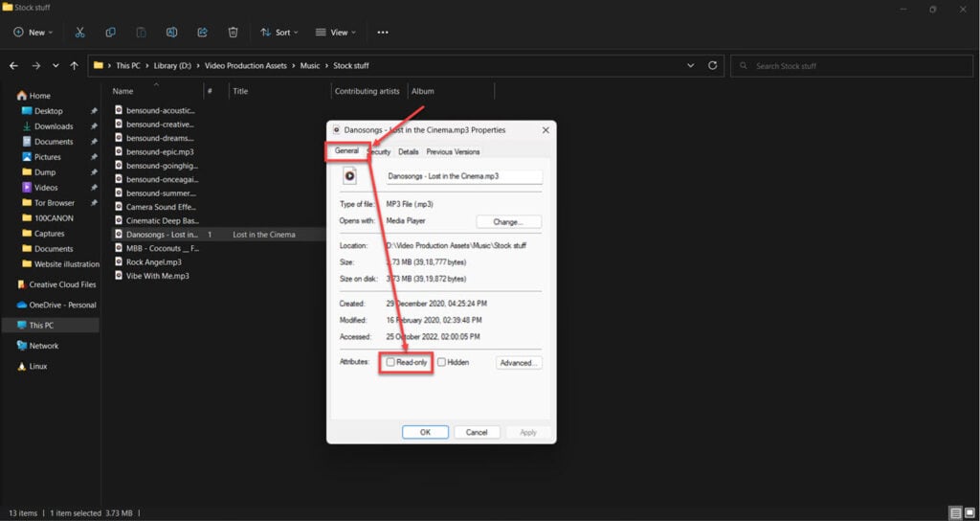The width and height of the screenshot is (980, 521).
Task: Switch to the Previous Versions tab
Action: click(453, 152)
